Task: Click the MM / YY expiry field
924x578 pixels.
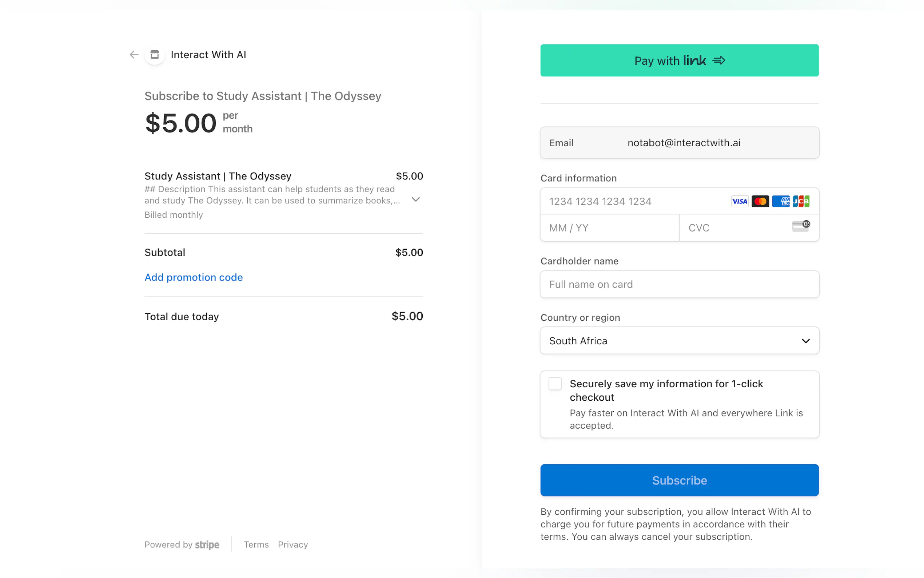Action: click(609, 228)
